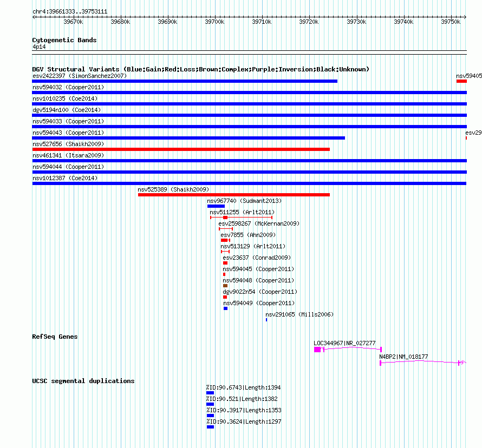Click the 39700k ruler tick label
Viewport: 482px width, 448px height.
click(214, 22)
